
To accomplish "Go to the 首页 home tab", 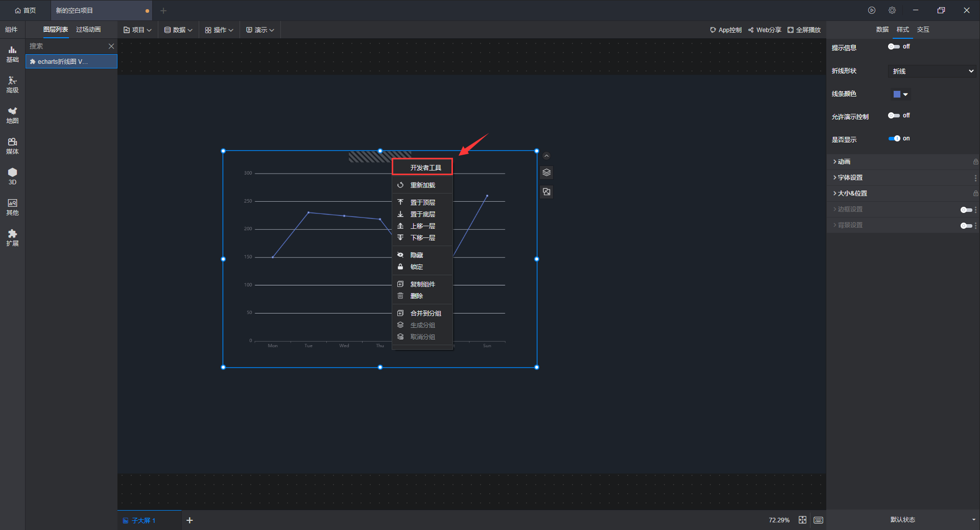I will 26,10.
